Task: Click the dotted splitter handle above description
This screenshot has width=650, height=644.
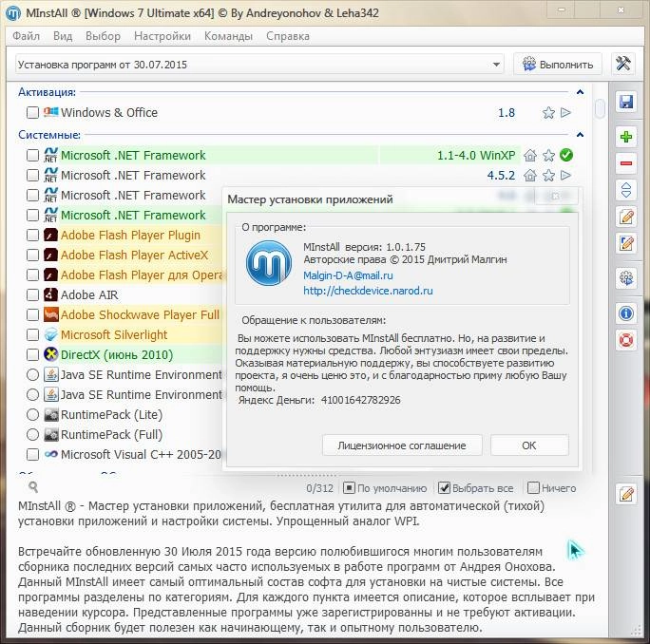Action: pos(307,475)
